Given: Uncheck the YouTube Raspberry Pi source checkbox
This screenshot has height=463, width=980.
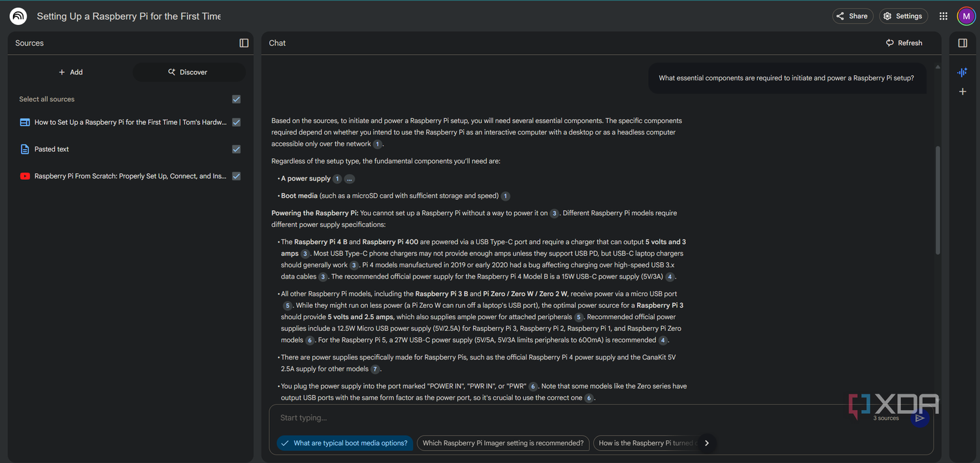Looking at the screenshot, I should [x=237, y=176].
